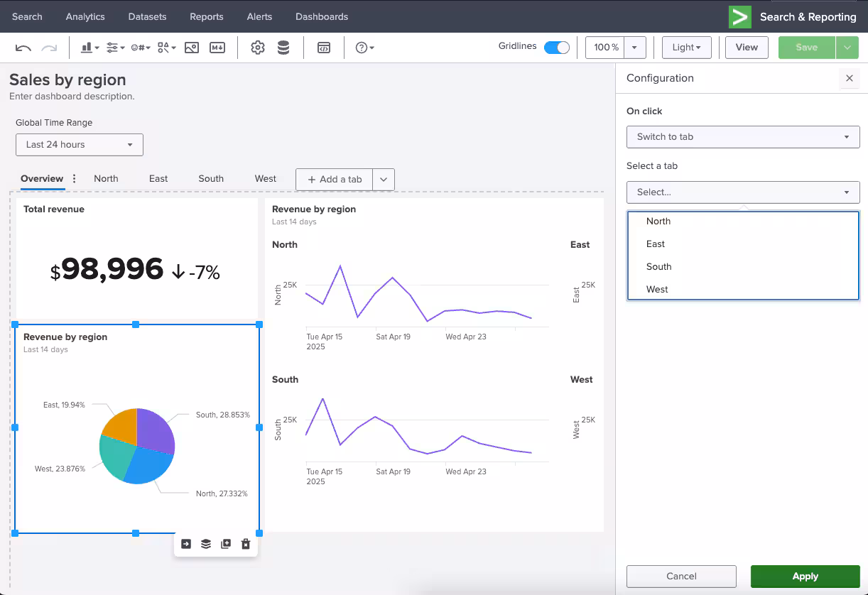This screenshot has width=868, height=595.
Task: Delete the selected pie chart panel
Action: 246,544
